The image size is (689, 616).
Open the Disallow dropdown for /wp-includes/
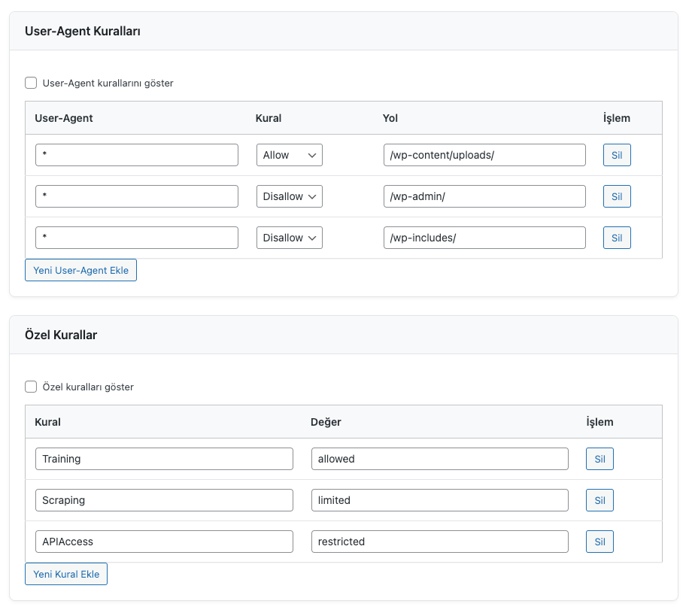coord(289,238)
